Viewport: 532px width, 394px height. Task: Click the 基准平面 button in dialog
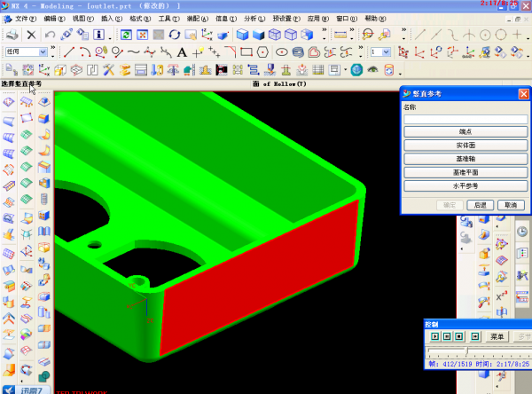[465, 172]
